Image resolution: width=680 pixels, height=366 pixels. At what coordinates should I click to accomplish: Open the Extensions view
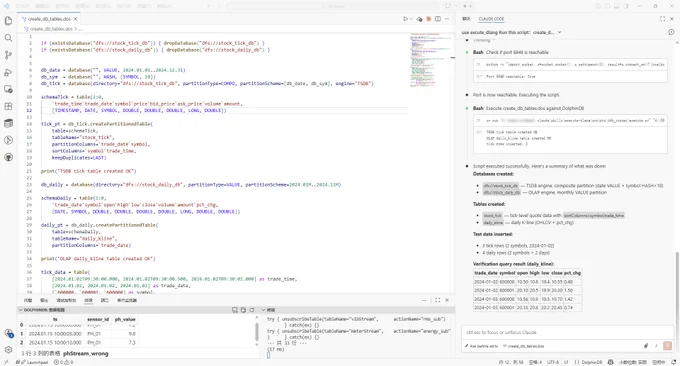pyautogui.click(x=8, y=106)
